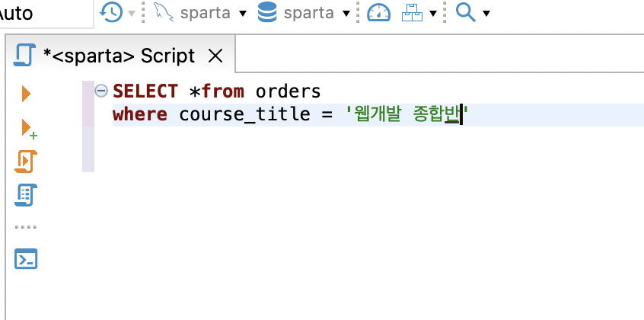The height and width of the screenshot is (320, 644).
Task: Select the active connection sparta with dolphin icon
Action: [x=193, y=13]
